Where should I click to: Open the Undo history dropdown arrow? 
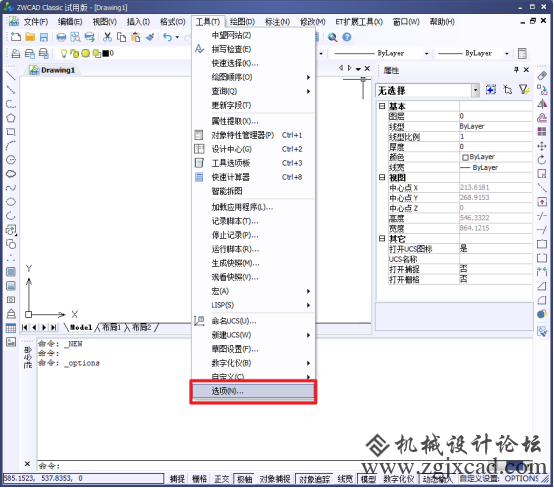(x=177, y=37)
